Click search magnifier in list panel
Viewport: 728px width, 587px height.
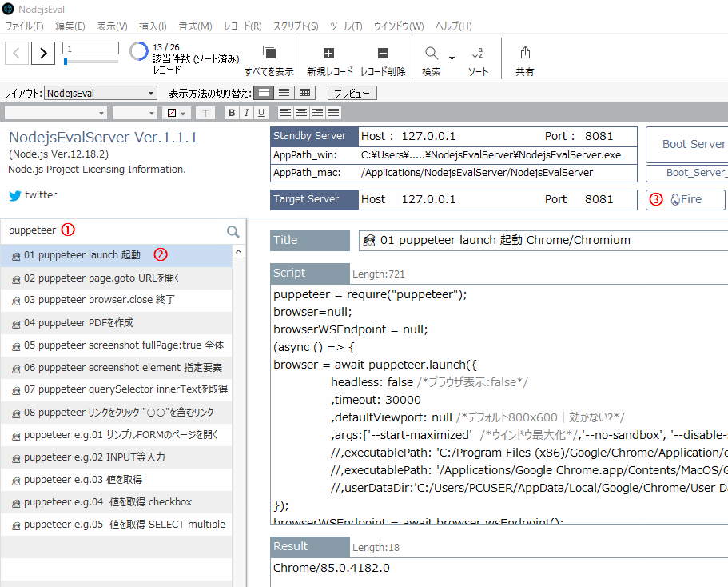[x=233, y=231]
